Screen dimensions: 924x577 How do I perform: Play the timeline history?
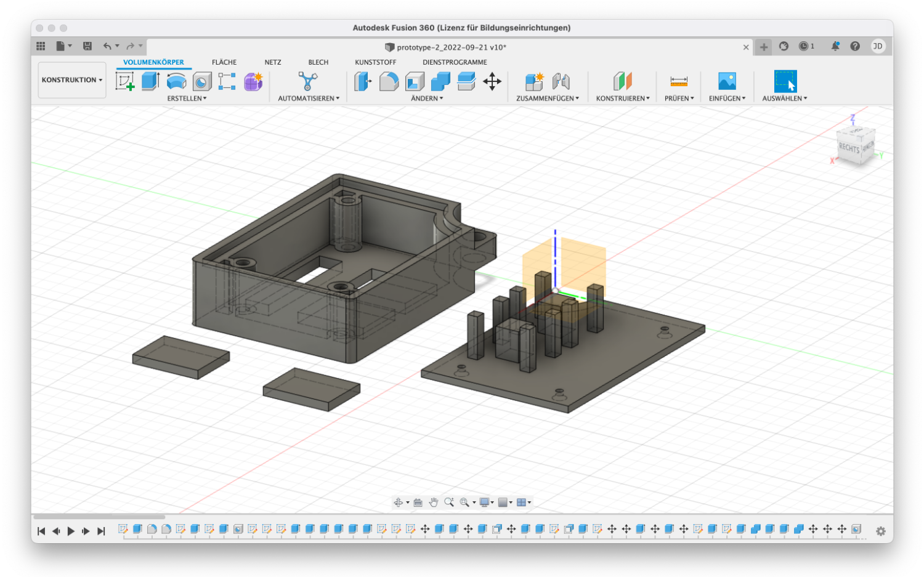tap(71, 531)
